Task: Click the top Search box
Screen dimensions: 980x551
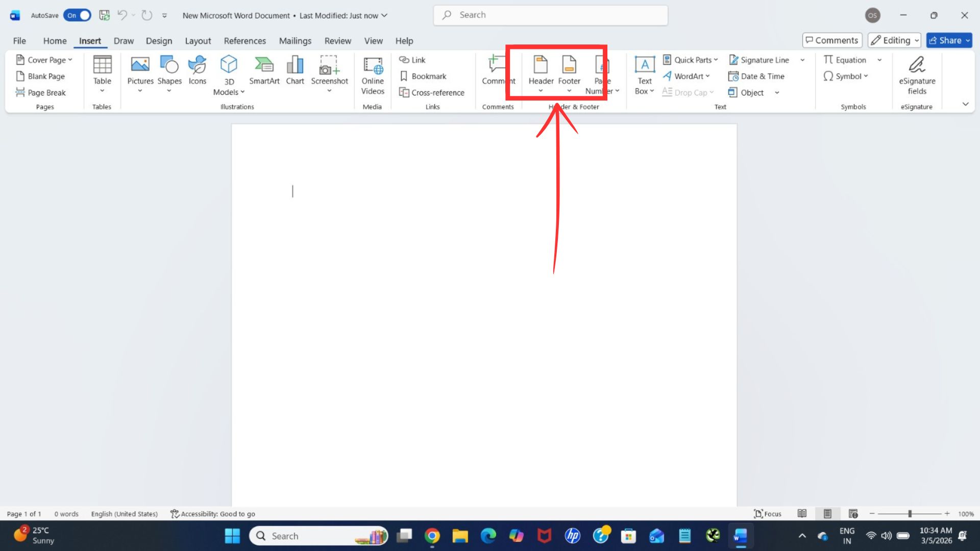Action: (550, 15)
